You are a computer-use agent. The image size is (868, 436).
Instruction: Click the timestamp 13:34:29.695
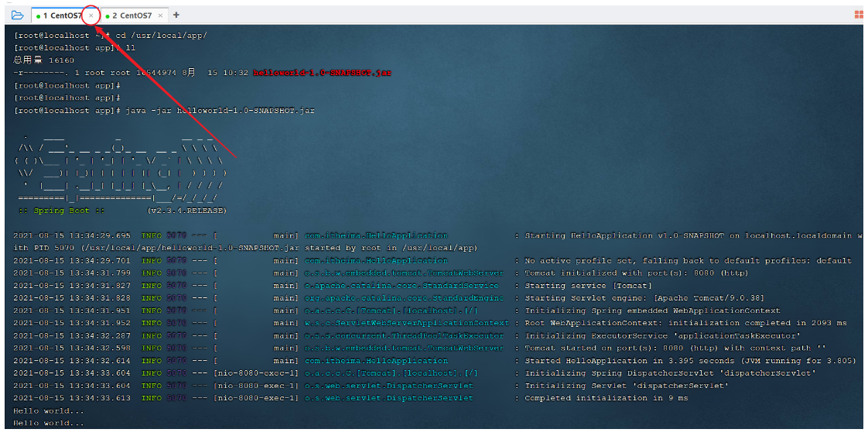pos(101,235)
